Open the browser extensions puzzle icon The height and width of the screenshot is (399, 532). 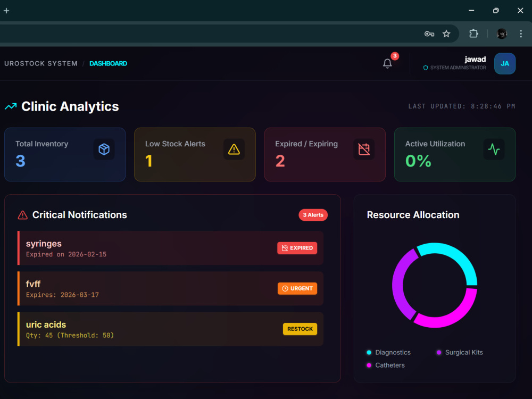[x=473, y=34]
